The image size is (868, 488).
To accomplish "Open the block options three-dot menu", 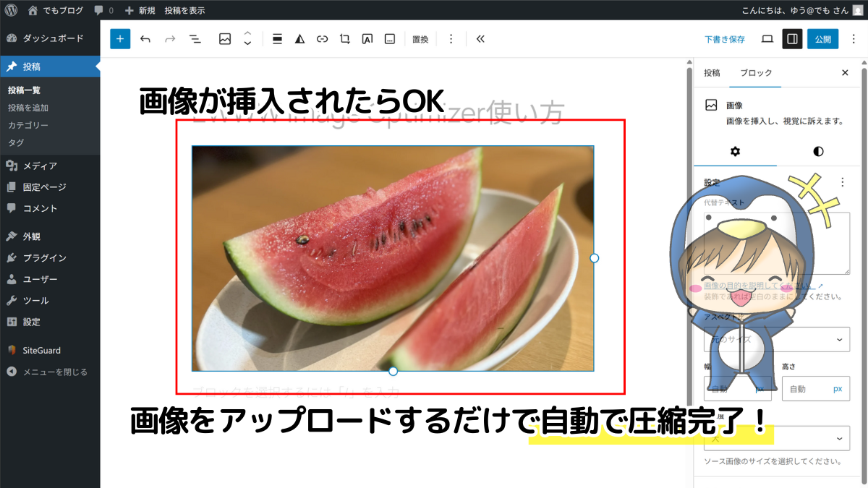I will pos(451,39).
